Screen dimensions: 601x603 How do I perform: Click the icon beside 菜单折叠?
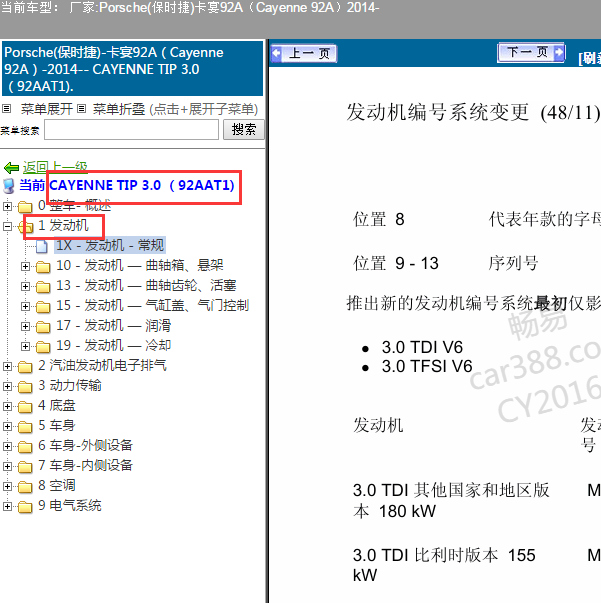click(x=81, y=109)
